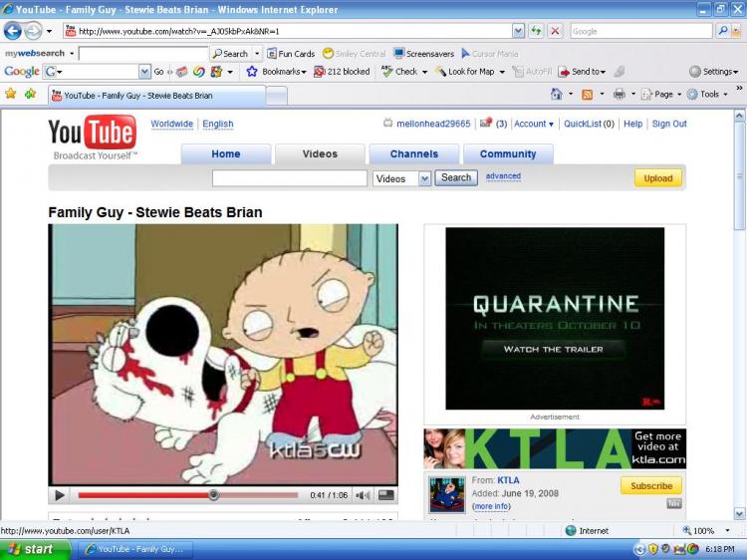Screen dimensions: 747x560
Task: Toggle the video full-screen size icon
Action: [x=385, y=495]
